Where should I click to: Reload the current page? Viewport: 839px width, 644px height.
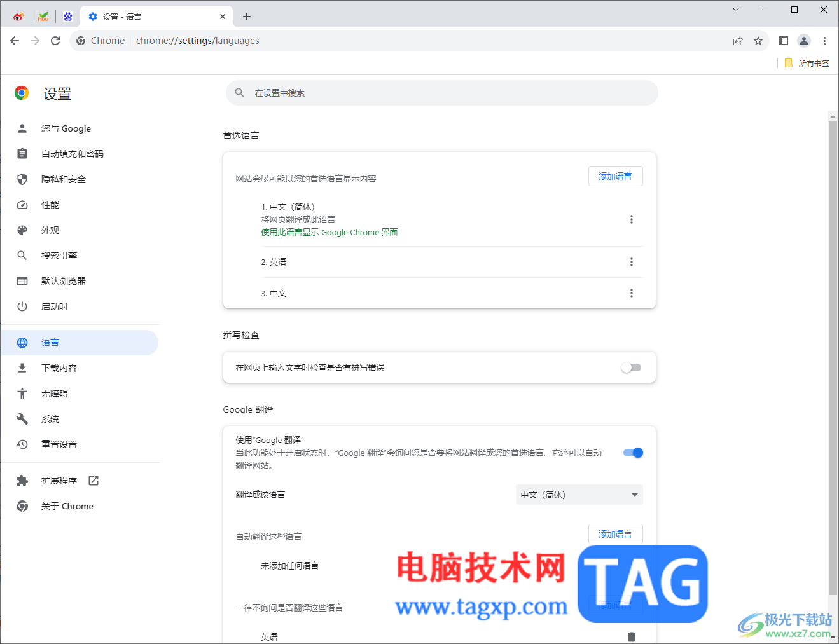point(55,41)
